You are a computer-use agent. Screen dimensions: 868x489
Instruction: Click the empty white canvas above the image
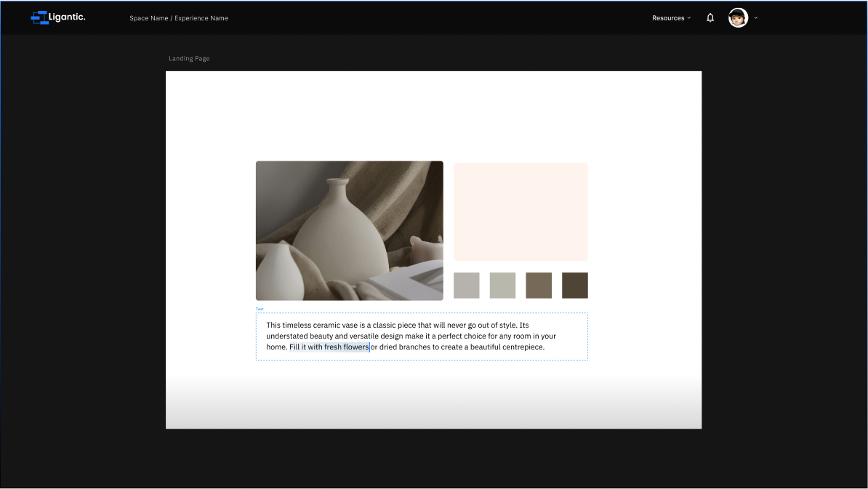pyautogui.click(x=433, y=115)
